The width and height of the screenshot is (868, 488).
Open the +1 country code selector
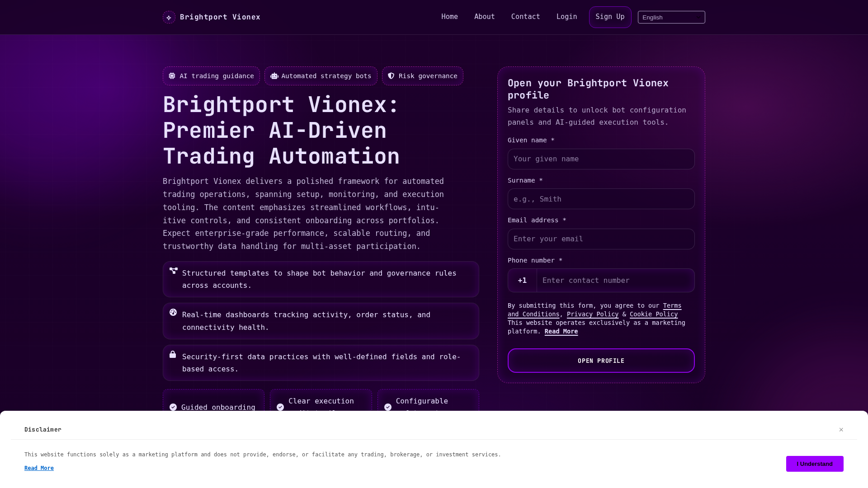[x=522, y=281]
